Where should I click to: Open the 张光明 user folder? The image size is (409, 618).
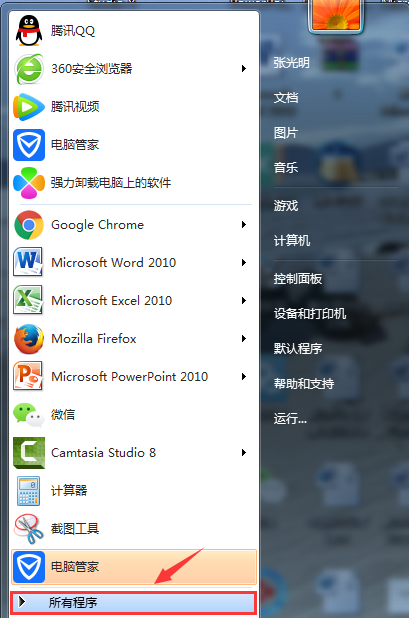[292, 62]
